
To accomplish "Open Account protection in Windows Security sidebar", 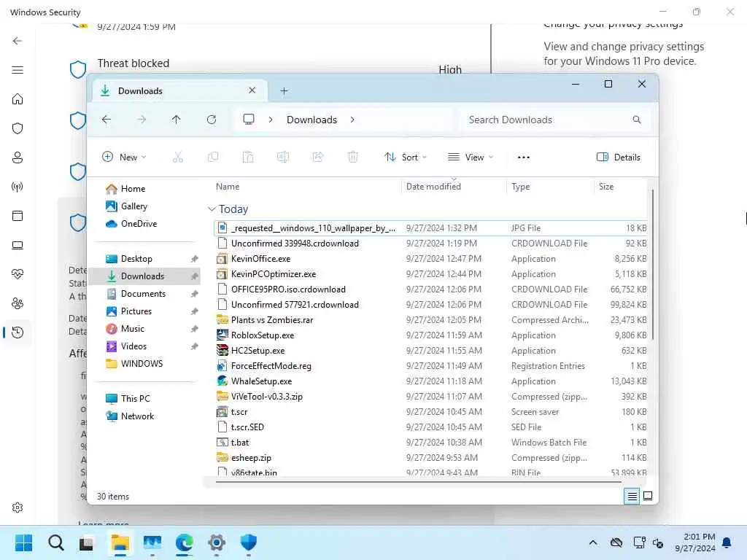I will pos(18,157).
